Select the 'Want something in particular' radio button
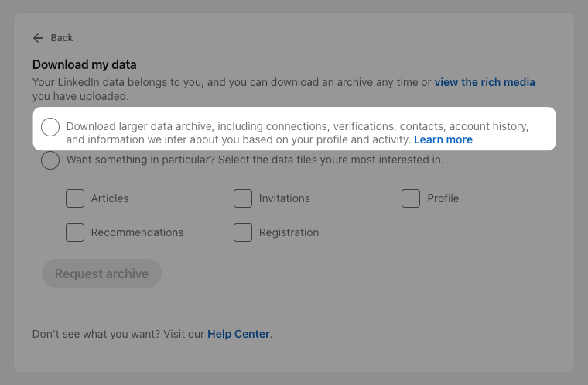Image resolution: width=588 pixels, height=385 pixels. point(50,160)
